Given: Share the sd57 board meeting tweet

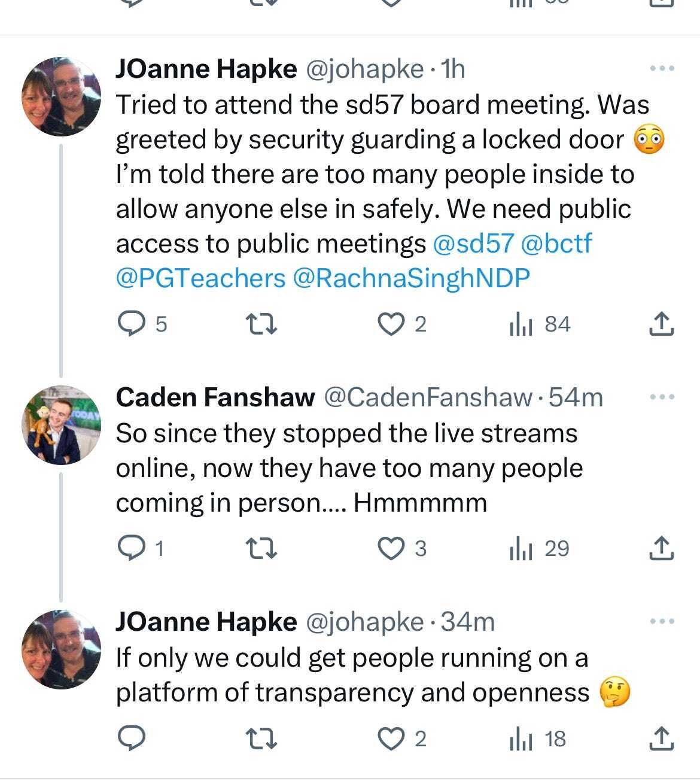Looking at the screenshot, I should [662, 324].
